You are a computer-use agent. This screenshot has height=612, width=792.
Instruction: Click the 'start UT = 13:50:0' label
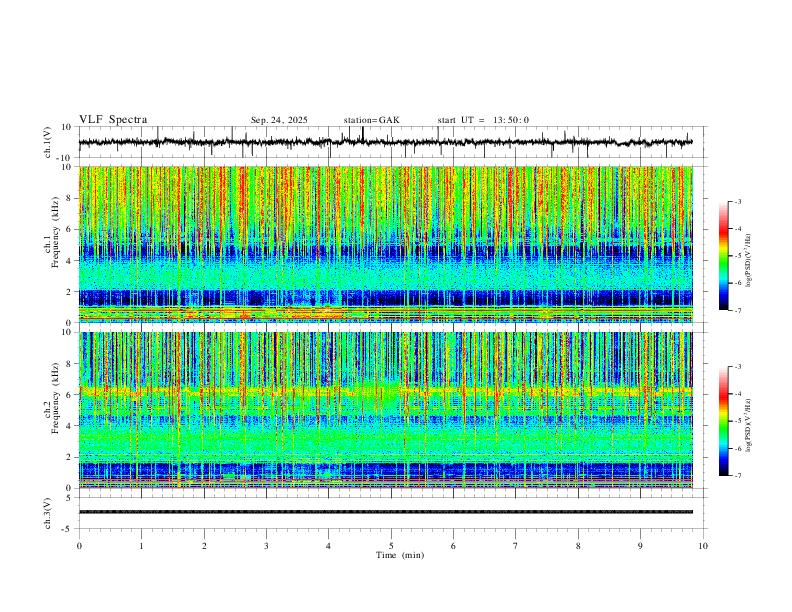[483, 120]
